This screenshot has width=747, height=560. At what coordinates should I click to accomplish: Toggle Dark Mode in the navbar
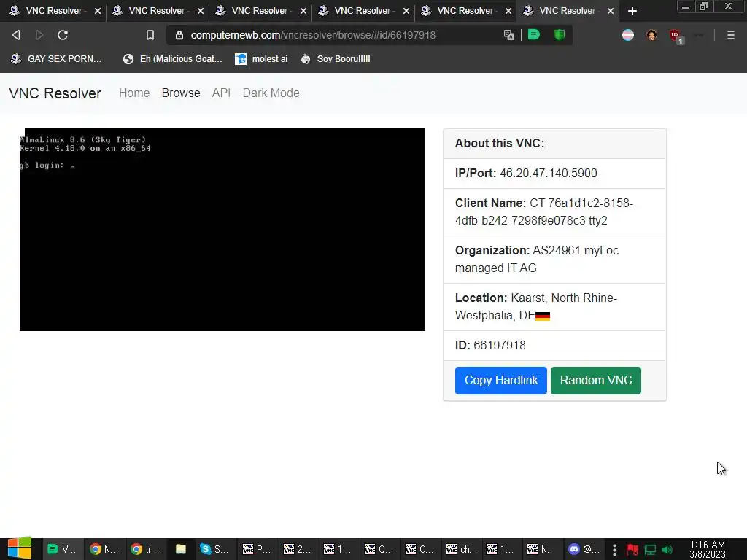[x=271, y=93]
